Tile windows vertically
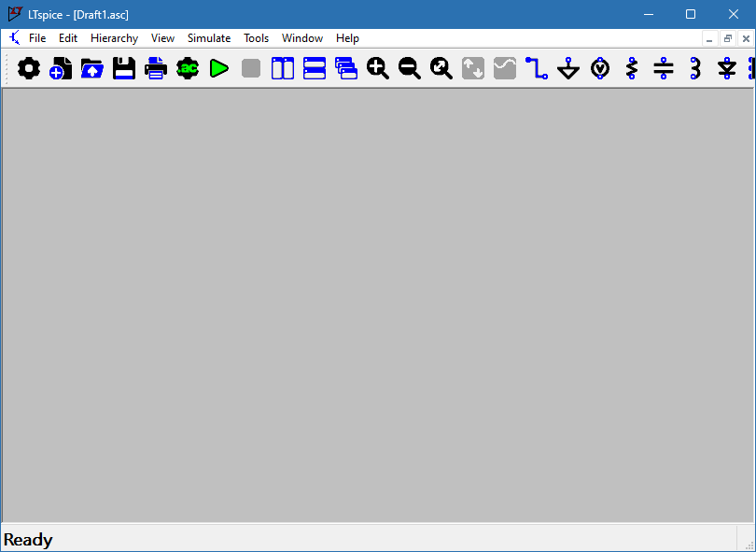The height and width of the screenshot is (552, 756). pos(283,68)
